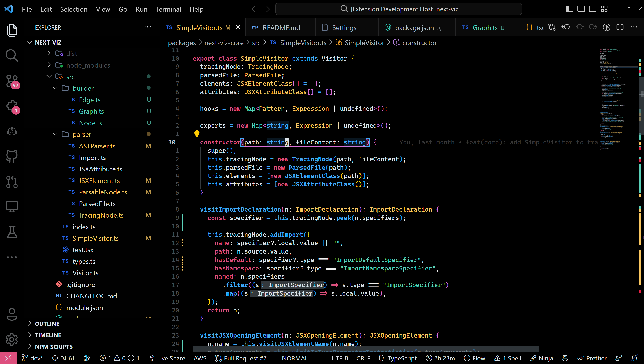Toggle the bottom panel layout icon
The image size is (644, 364).
point(581,9)
